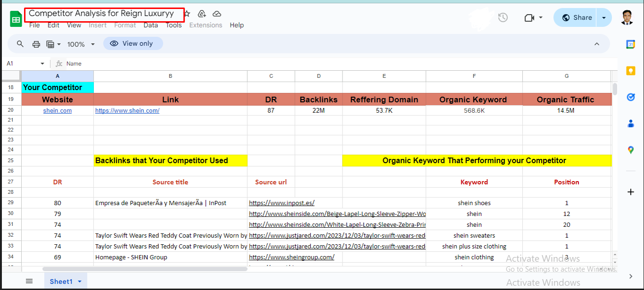Click the Print icon
This screenshot has height=290, width=644.
pyautogui.click(x=36, y=44)
